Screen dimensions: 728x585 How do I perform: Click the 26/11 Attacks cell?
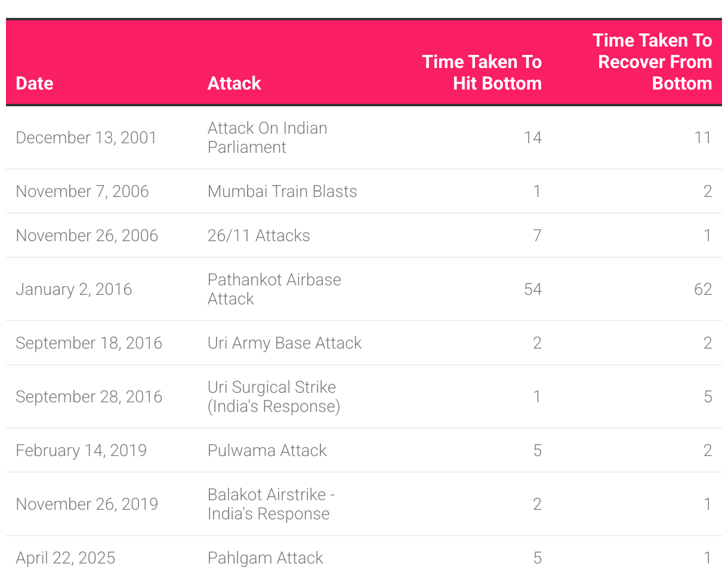(x=259, y=236)
